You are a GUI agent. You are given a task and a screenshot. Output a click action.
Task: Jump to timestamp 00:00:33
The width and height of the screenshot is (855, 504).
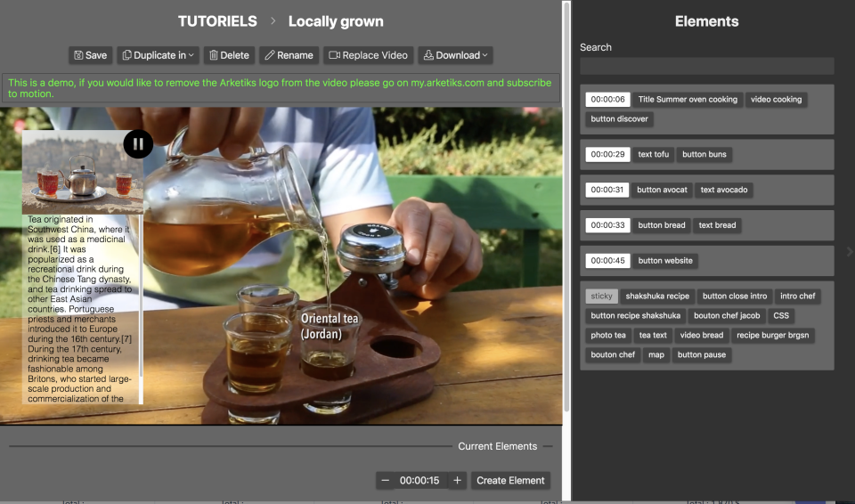click(607, 225)
